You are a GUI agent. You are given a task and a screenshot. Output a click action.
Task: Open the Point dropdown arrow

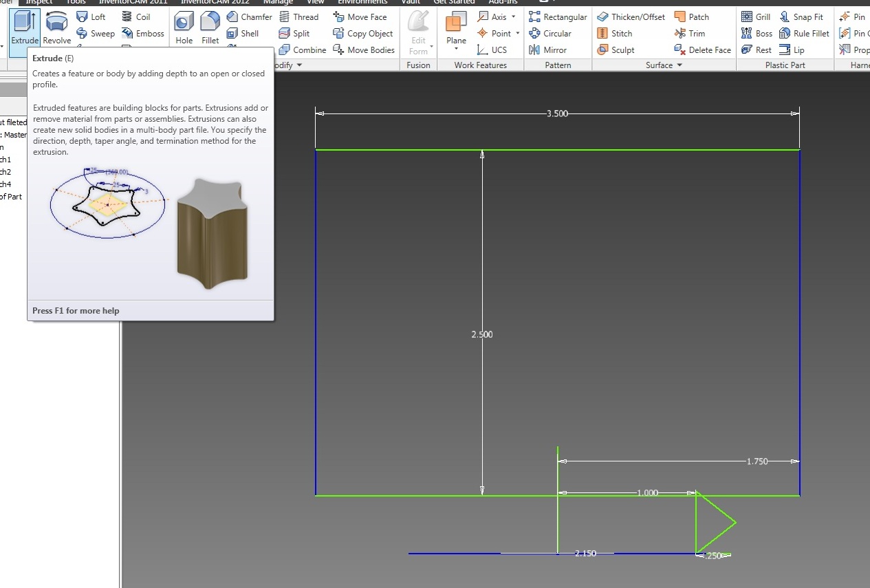(517, 33)
